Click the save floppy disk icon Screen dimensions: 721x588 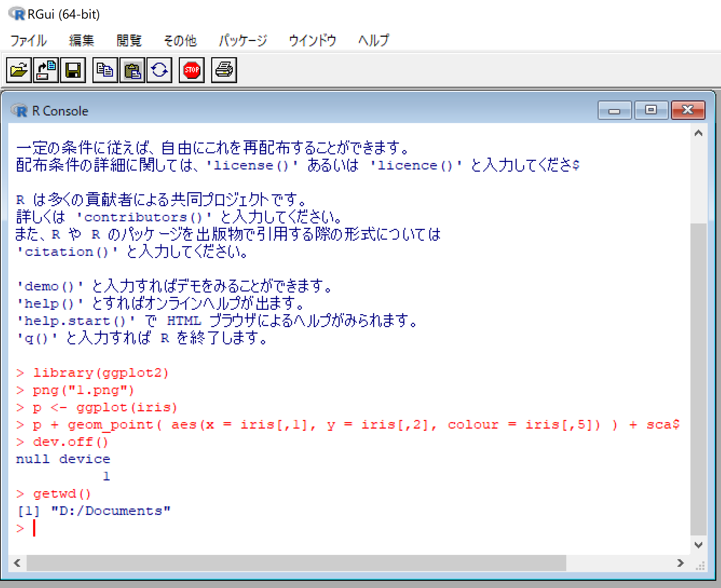click(x=73, y=70)
